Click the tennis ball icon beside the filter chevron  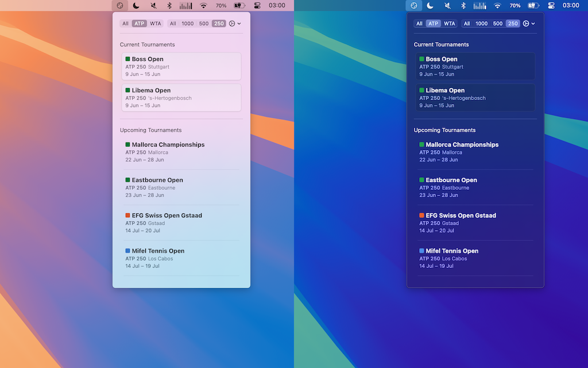pos(231,23)
